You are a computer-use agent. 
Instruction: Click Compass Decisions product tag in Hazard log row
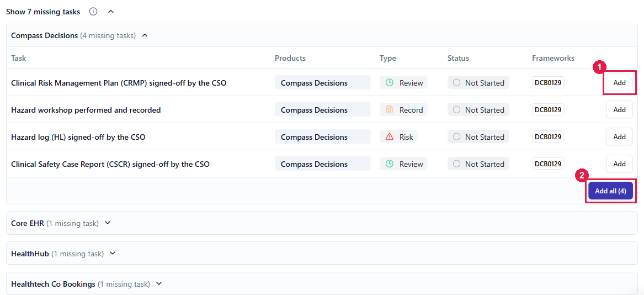tap(322, 137)
